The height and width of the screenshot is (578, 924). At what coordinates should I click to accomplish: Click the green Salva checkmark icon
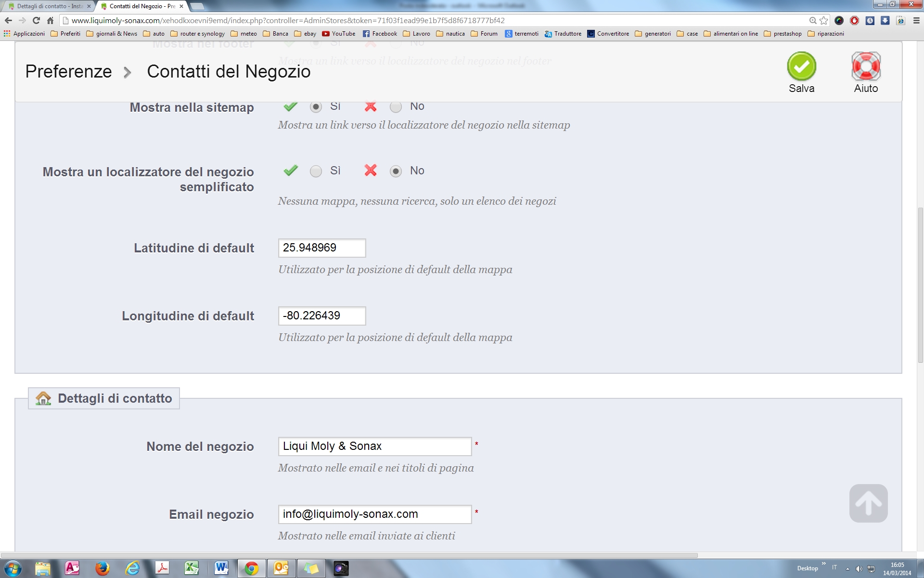click(801, 67)
